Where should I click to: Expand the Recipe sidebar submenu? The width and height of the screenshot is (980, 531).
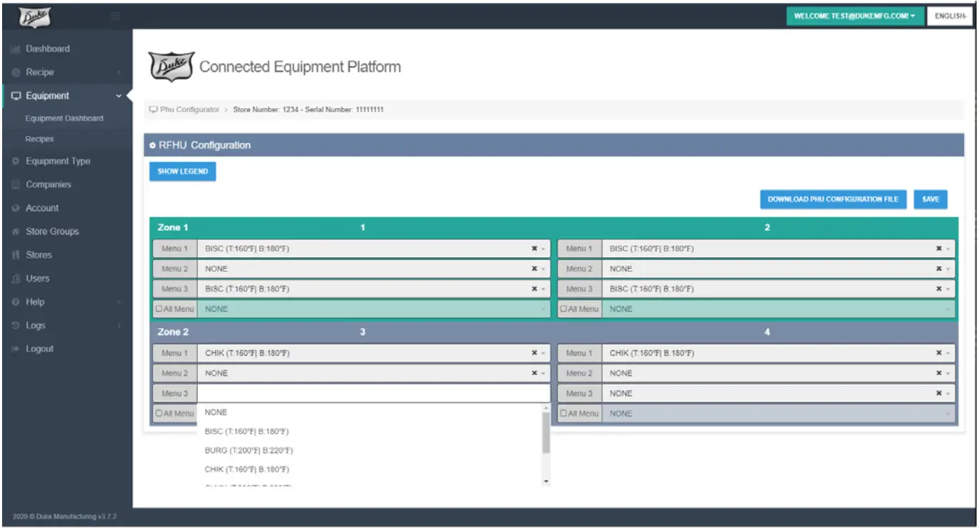39,72
